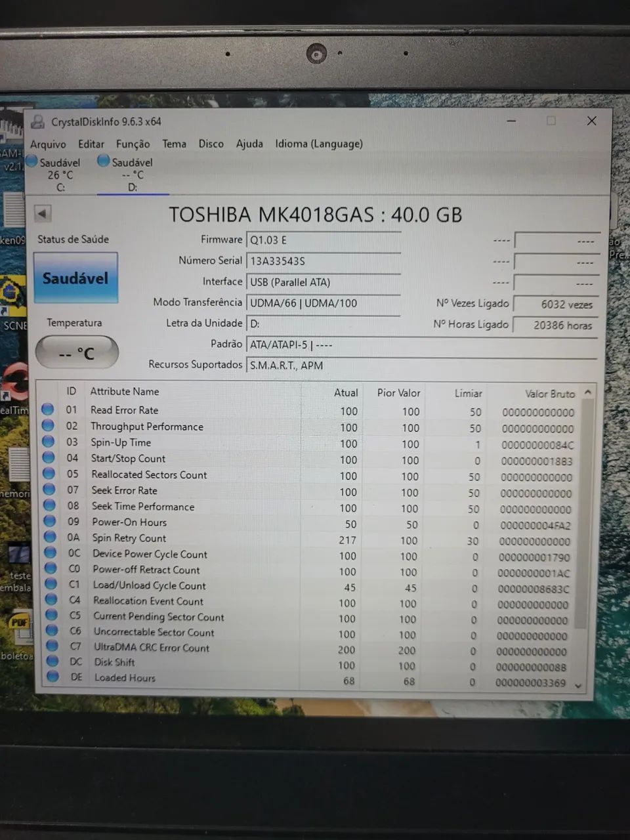This screenshot has width=630, height=840.
Task: Click the Padrão field ATA/ATAPI-5
Action: (421, 345)
